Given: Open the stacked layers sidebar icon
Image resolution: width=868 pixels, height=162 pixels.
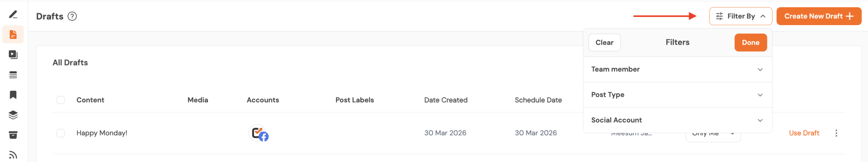Looking at the screenshot, I should [13, 115].
